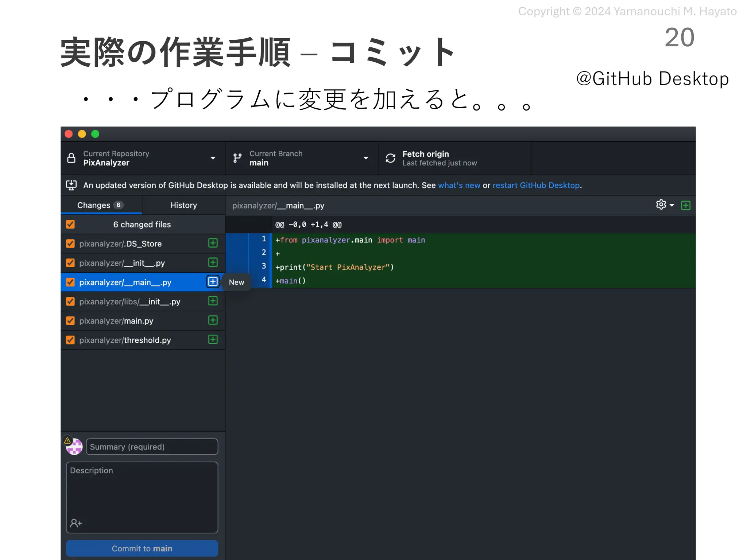
Task: Click the lock icon beside Current Repository
Action: [x=71, y=158]
